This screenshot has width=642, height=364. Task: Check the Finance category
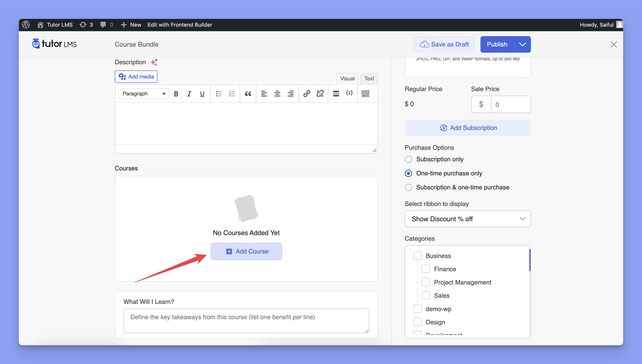point(426,269)
